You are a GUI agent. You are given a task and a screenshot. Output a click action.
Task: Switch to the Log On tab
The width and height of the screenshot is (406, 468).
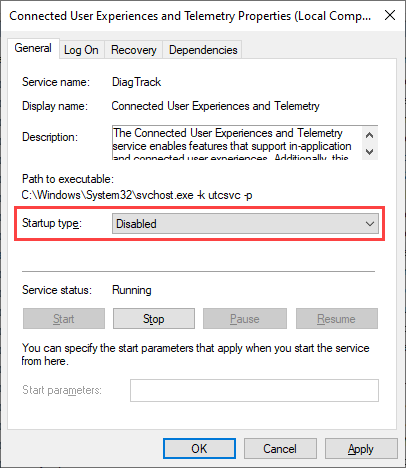click(x=82, y=50)
